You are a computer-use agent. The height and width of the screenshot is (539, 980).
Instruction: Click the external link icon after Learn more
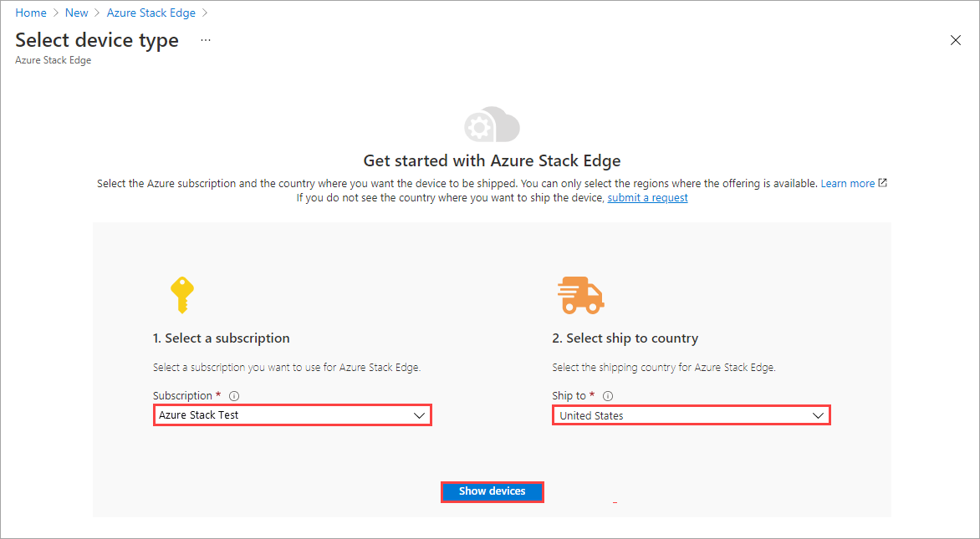[884, 182]
